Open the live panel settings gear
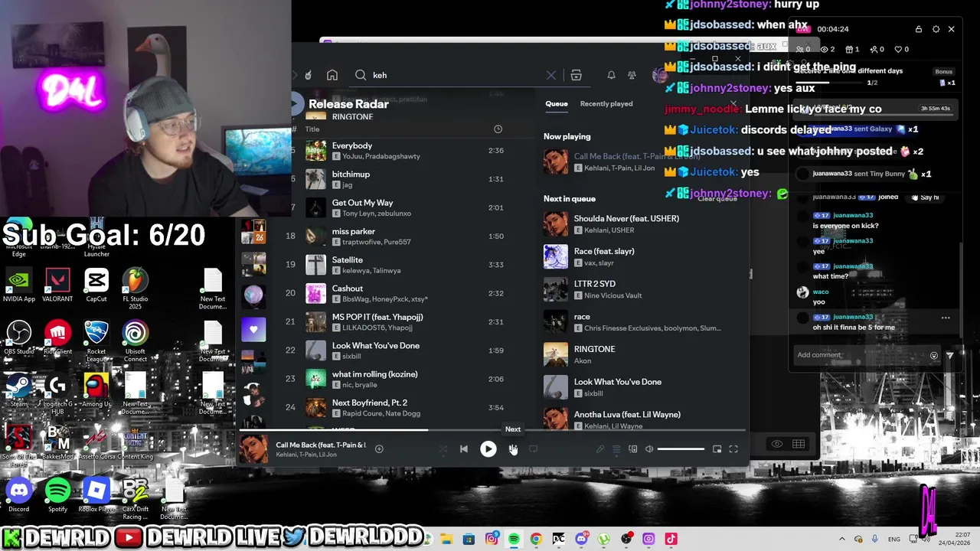The width and height of the screenshot is (980, 551). (x=936, y=29)
